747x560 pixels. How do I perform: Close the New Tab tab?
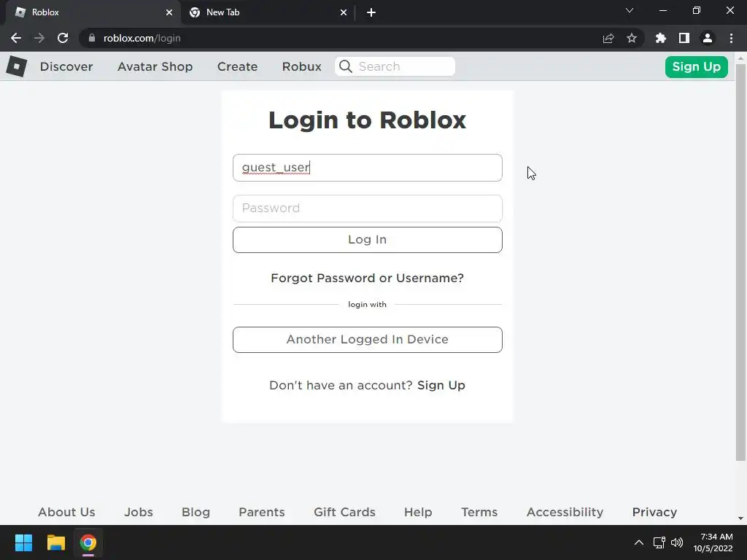344,12
